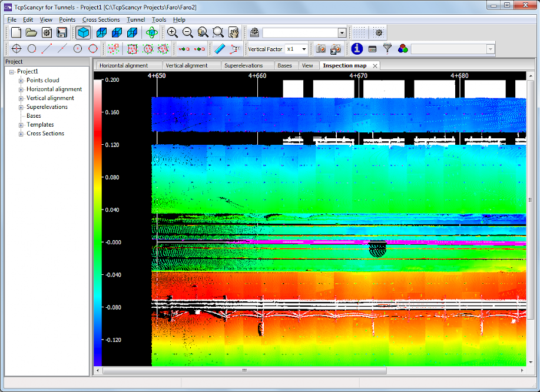The image size is (540, 392).
Task: Click the RGB color circles icon
Action: (x=403, y=49)
